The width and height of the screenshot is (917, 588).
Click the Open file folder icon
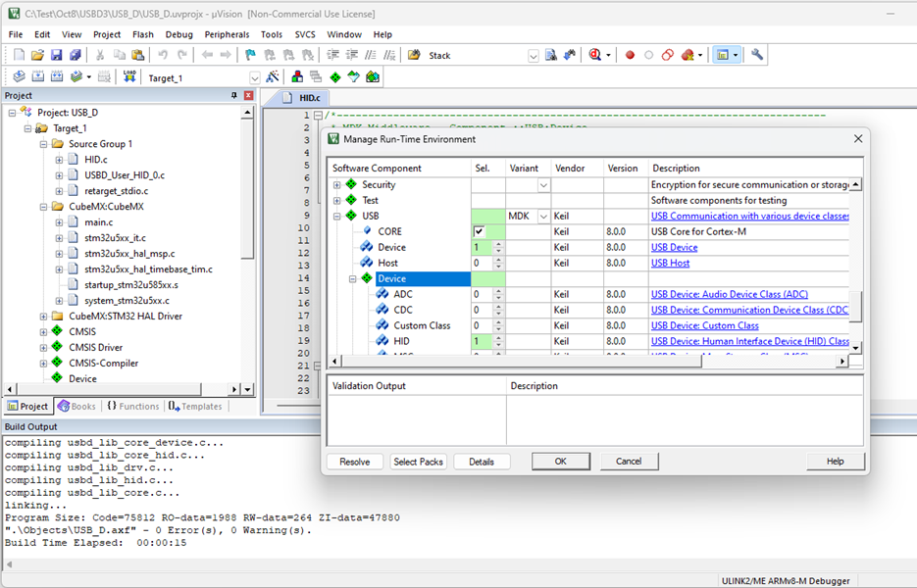[37, 55]
